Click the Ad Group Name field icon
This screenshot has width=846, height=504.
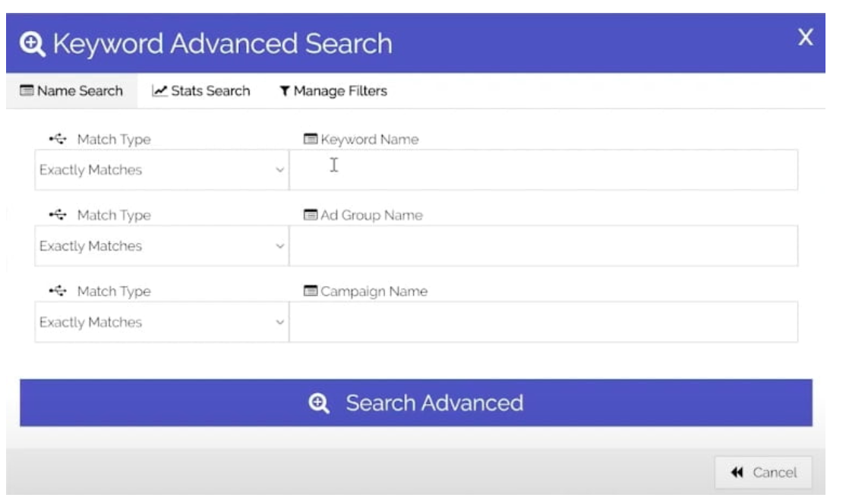(310, 216)
